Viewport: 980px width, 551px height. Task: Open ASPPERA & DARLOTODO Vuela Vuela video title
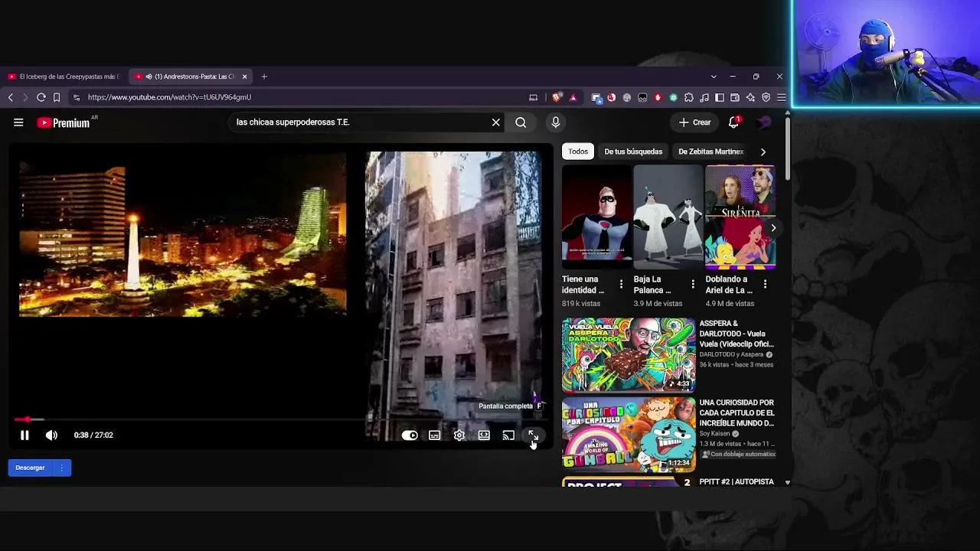point(737,334)
